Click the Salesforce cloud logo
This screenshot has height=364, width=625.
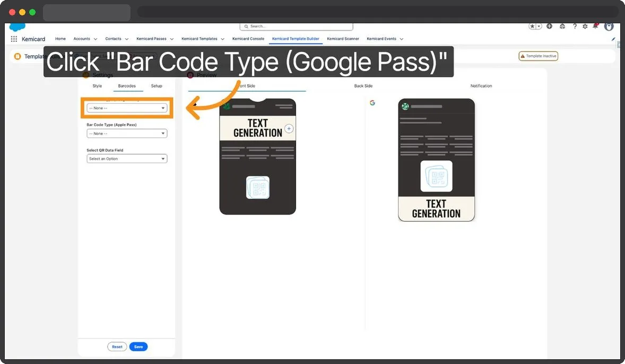click(x=17, y=27)
